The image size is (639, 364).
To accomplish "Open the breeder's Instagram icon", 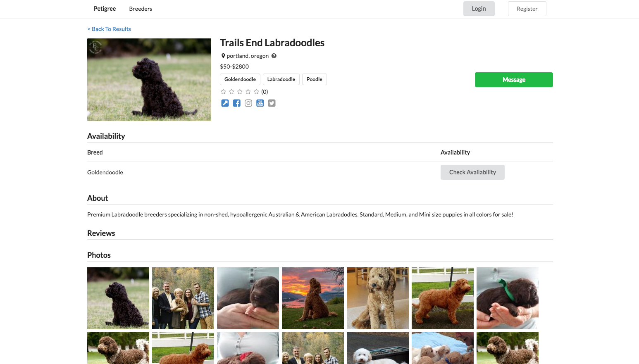I will click(x=248, y=103).
